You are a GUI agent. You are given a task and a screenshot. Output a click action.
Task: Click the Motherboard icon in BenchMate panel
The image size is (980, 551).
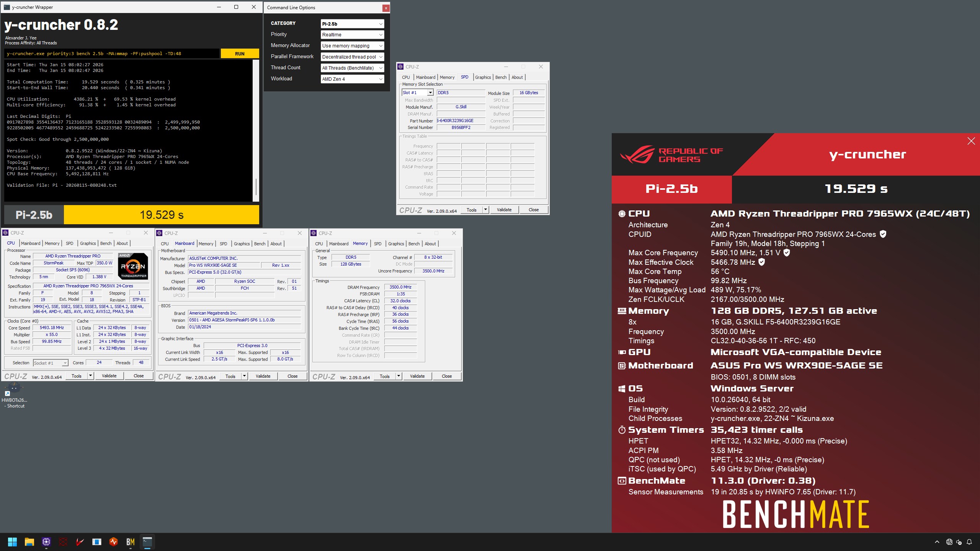622,366
